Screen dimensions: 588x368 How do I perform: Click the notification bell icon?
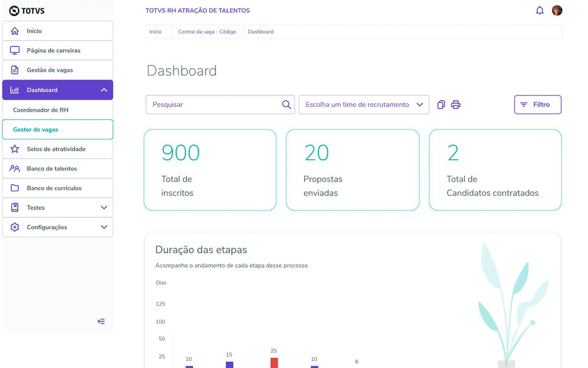pyautogui.click(x=540, y=10)
